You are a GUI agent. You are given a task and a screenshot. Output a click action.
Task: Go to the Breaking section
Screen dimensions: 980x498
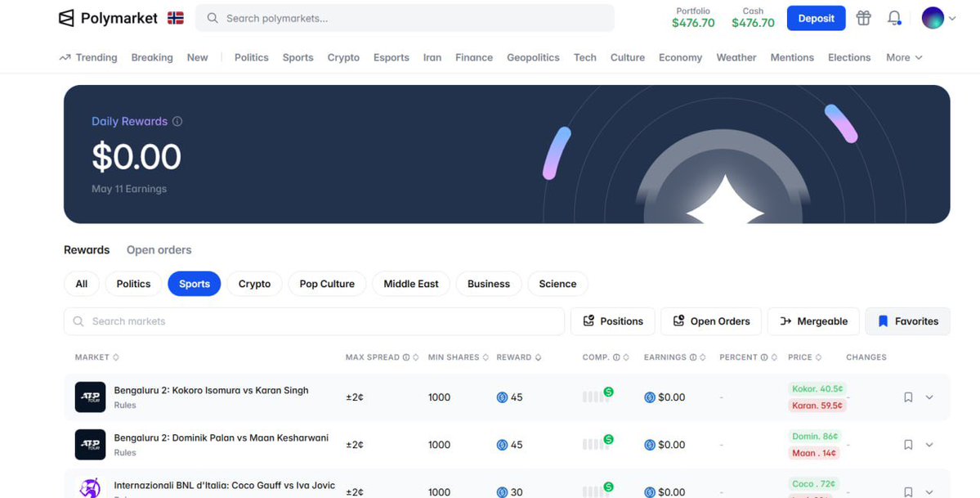(152, 57)
